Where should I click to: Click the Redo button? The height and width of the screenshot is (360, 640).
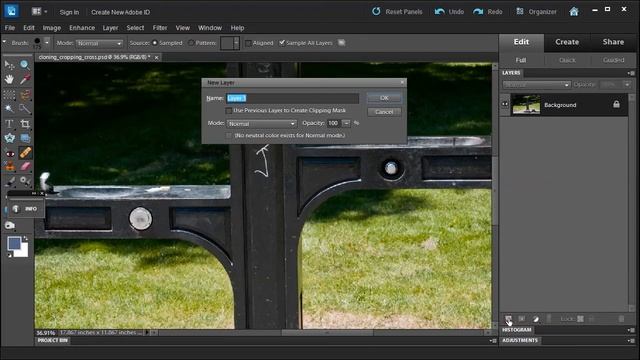point(488,12)
